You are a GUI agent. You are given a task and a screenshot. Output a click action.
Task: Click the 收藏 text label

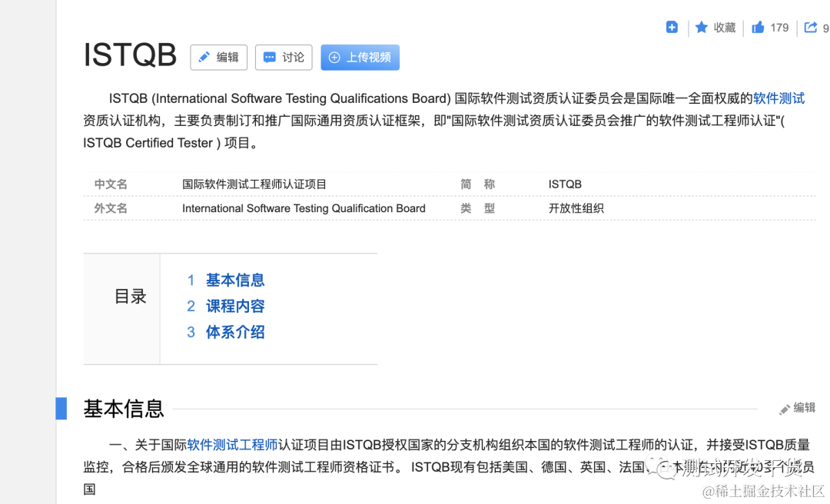[725, 28]
